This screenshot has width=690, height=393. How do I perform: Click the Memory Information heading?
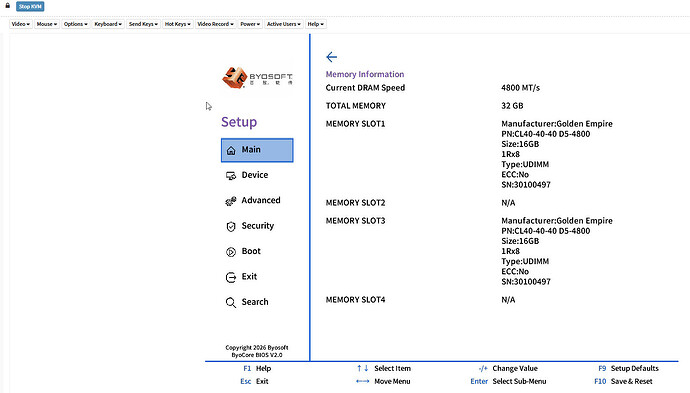coord(365,74)
